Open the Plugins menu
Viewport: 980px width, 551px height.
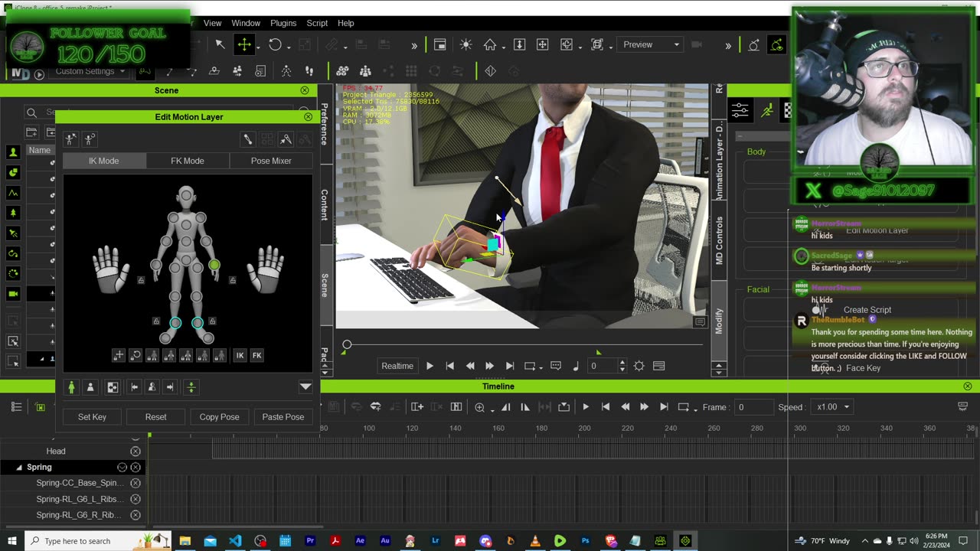coord(283,23)
